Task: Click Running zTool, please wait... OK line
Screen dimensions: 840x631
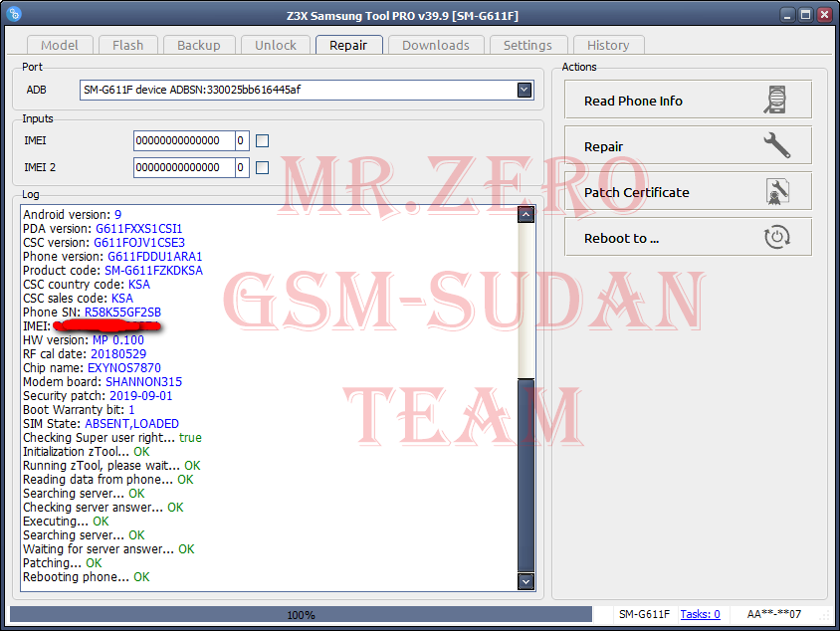Action: (x=111, y=466)
